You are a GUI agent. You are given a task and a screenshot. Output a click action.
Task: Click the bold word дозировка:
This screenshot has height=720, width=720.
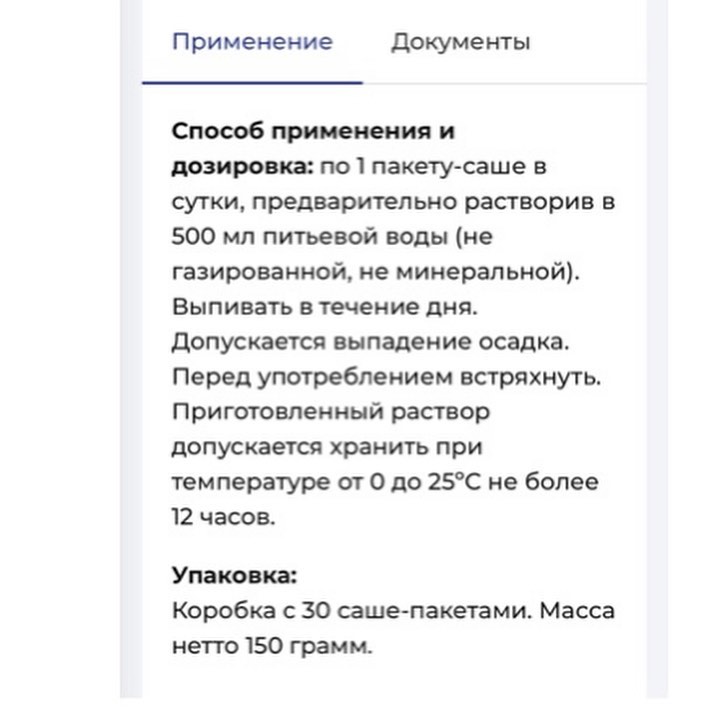coord(242,167)
